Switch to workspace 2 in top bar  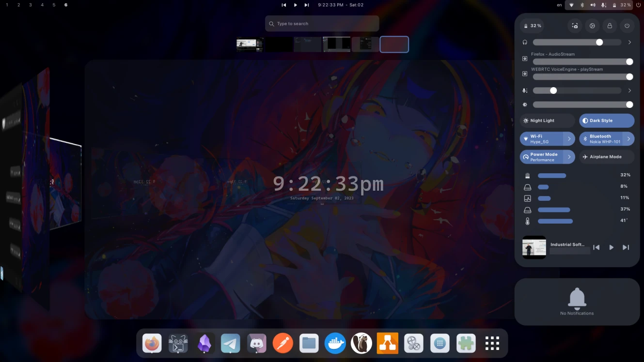18,5
